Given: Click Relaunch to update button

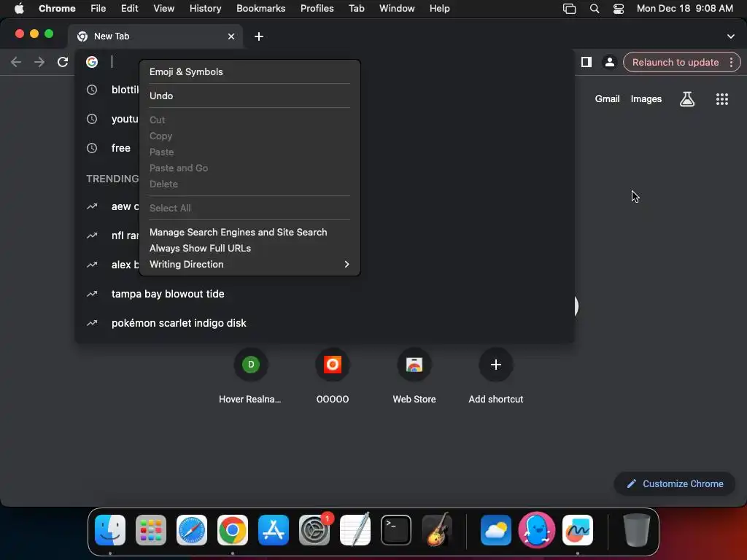Looking at the screenshot, I should [x=675, y=63].
